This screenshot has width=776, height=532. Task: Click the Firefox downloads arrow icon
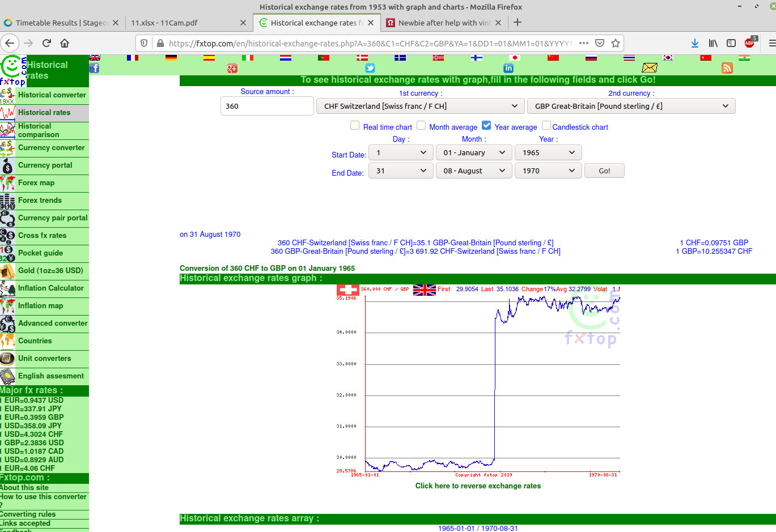[x=694, y=43]
